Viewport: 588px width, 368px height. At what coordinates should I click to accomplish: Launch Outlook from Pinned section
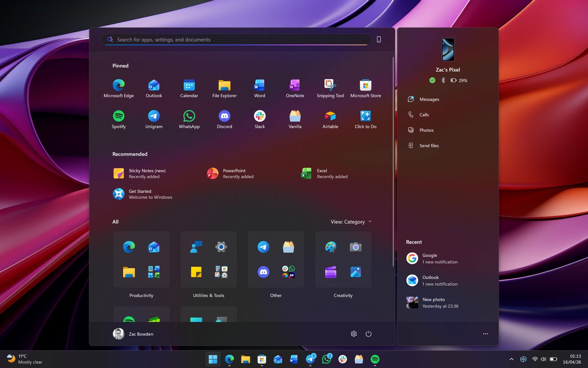pyautogui.click(x=154, y=88)
